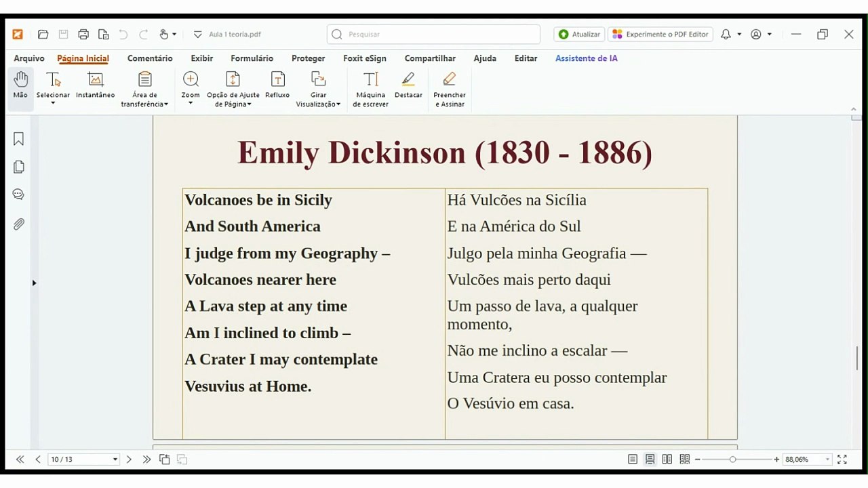Image resolution: width=868 pixels, height=488 pixels.
Task: Click the Pesquisar search field
Action: click(433, 35)
